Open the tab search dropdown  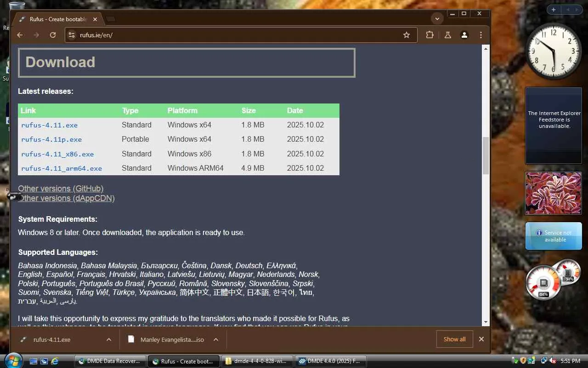(x=437, y=19)
